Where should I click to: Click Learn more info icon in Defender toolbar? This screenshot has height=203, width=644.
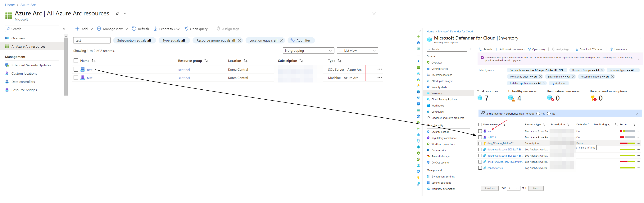tap(611, 49)
